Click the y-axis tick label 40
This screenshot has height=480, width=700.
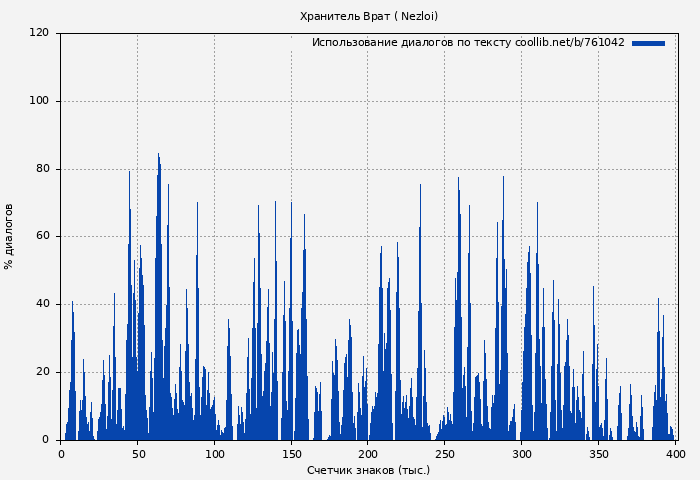[42, 304]
